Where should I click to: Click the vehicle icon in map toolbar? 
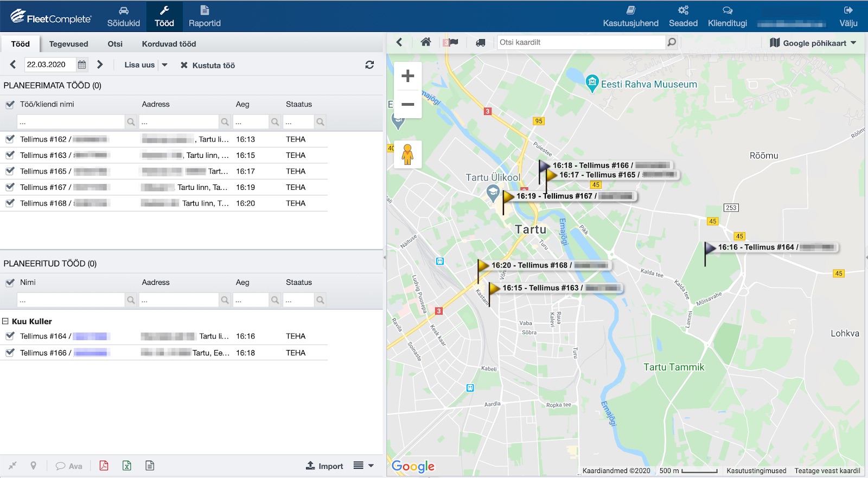pos(481,42)
